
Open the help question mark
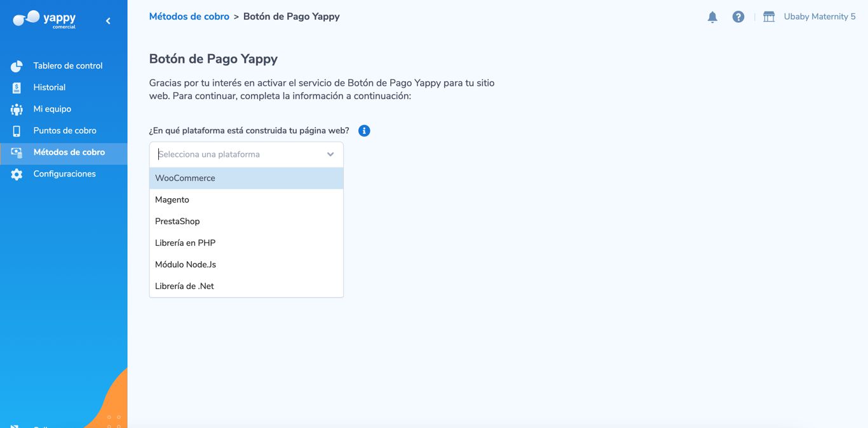[x=738, y=17]
